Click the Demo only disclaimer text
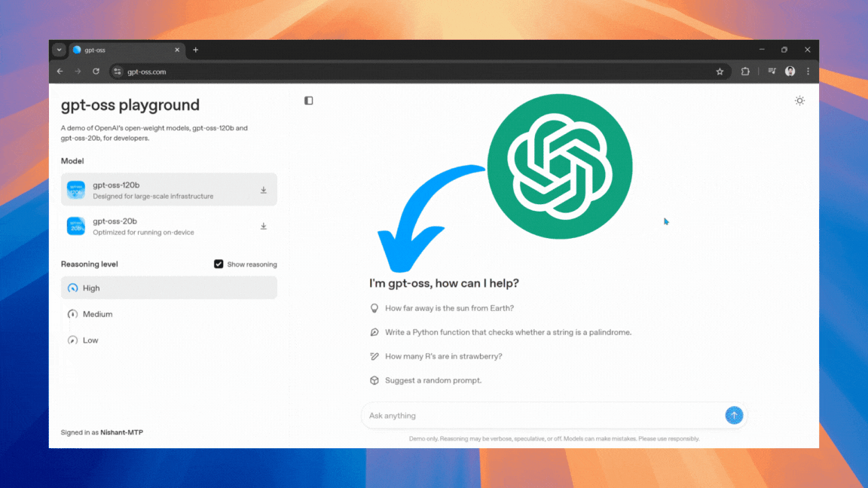Viewport: 868px width, 488px height. pos(554,439)
